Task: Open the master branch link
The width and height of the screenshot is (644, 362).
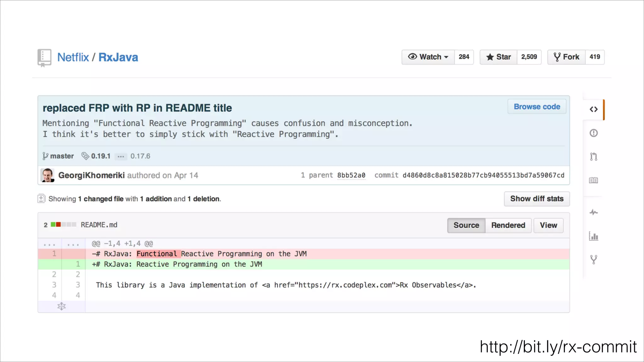Action: [x=58, y=156]
